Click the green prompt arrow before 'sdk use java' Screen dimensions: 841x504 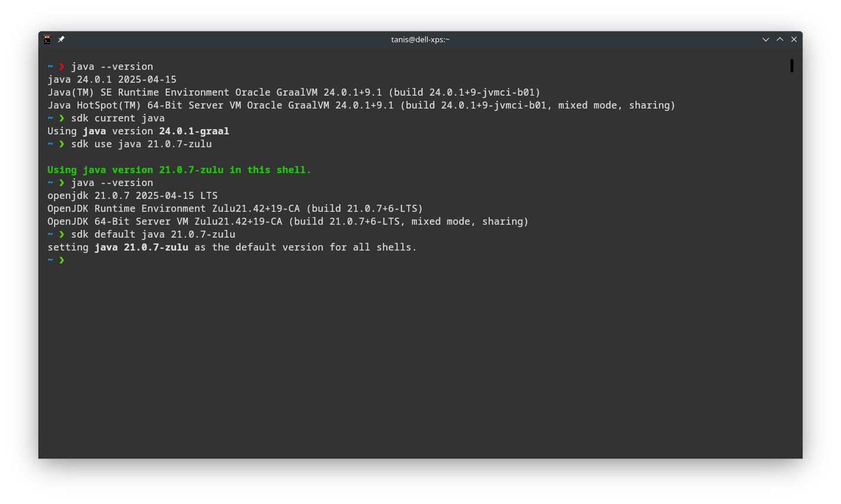pyautogui.click(x=62, y=144)
